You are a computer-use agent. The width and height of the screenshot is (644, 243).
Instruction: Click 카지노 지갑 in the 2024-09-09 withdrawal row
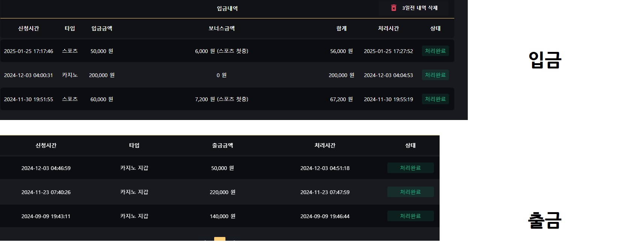[x=134, y=216]
